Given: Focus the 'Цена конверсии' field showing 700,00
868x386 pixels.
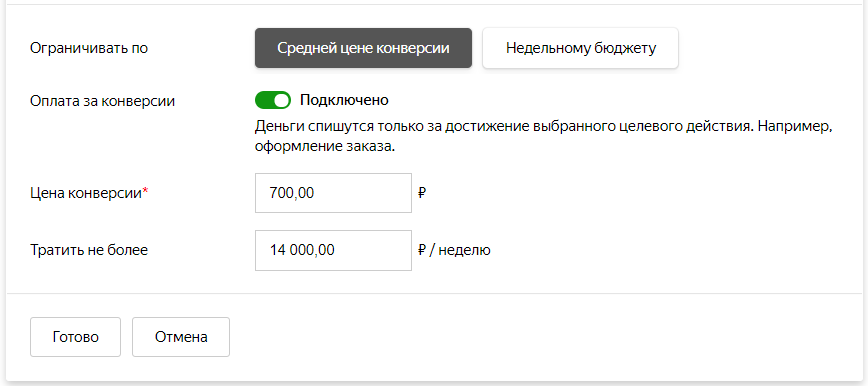Looking at the screenshot, I should (x=333, y=193).
